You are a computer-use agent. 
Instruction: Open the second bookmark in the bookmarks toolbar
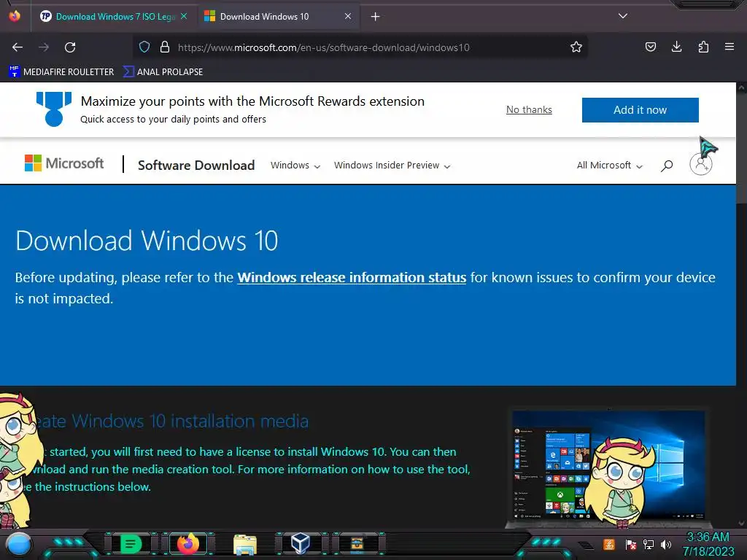tap(163, 72)
